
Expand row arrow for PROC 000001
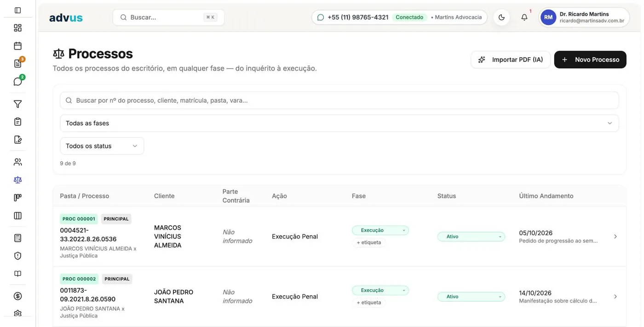click(615, 237)
